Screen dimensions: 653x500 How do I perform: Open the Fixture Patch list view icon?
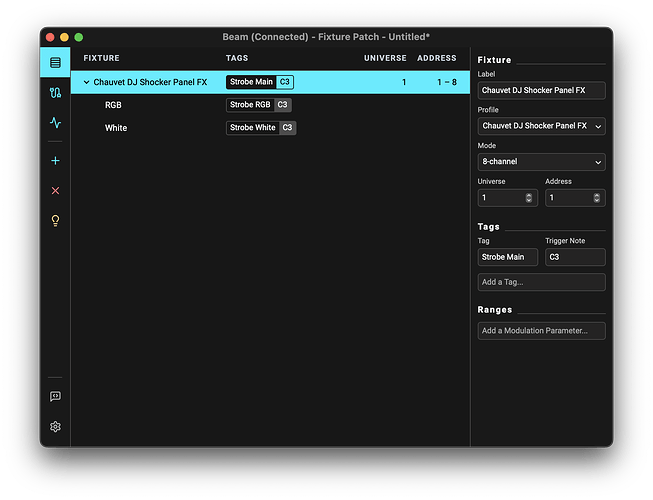click(x=55, y=62)
